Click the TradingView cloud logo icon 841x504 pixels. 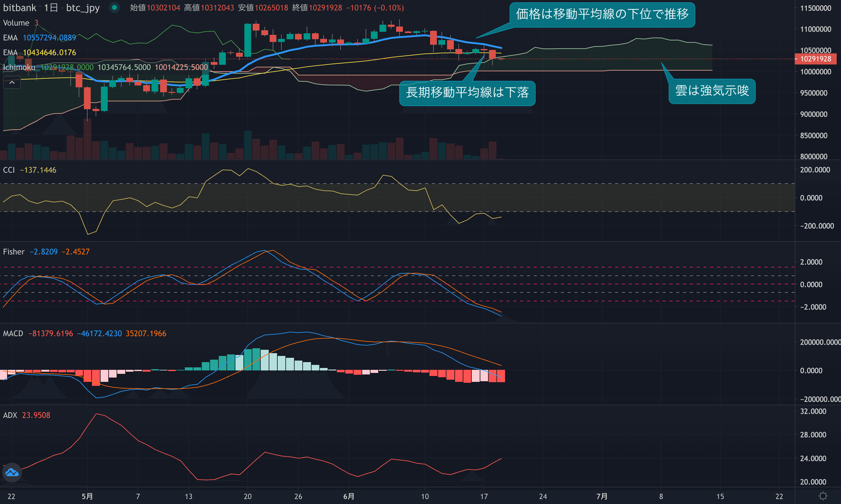point(12,472)
